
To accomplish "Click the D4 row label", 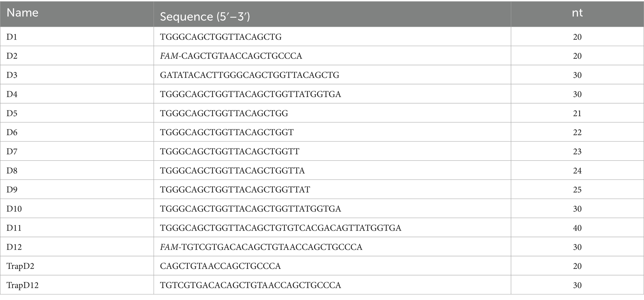I will click(x=12, y=94).
